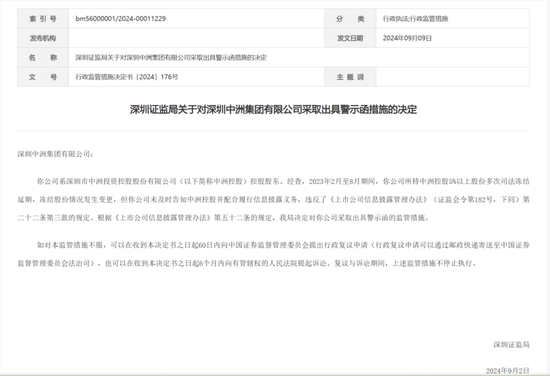The height and width of the screenshot is (376, 550).
Task: Select the issue date 2024年09月09日
Action: pos(407,38)
